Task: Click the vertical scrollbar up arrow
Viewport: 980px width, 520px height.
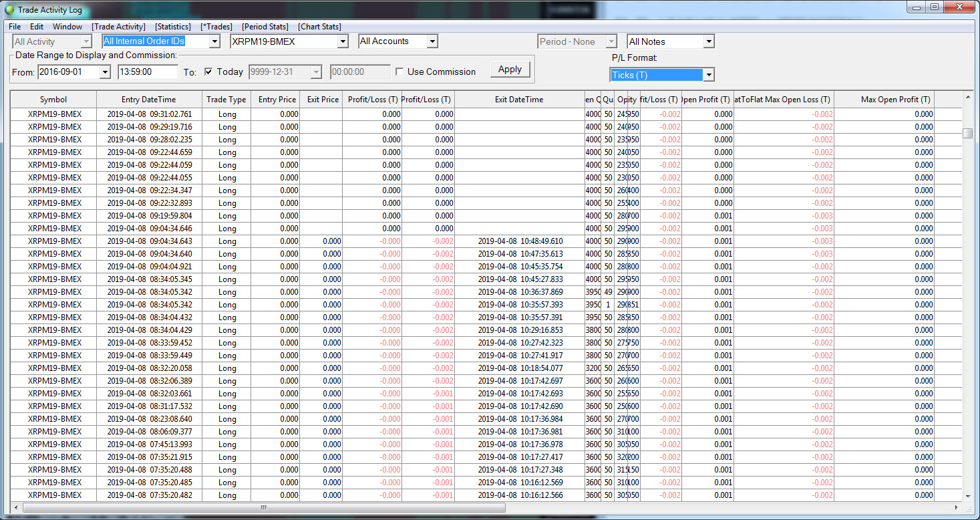Action: (x=968, y=98)
